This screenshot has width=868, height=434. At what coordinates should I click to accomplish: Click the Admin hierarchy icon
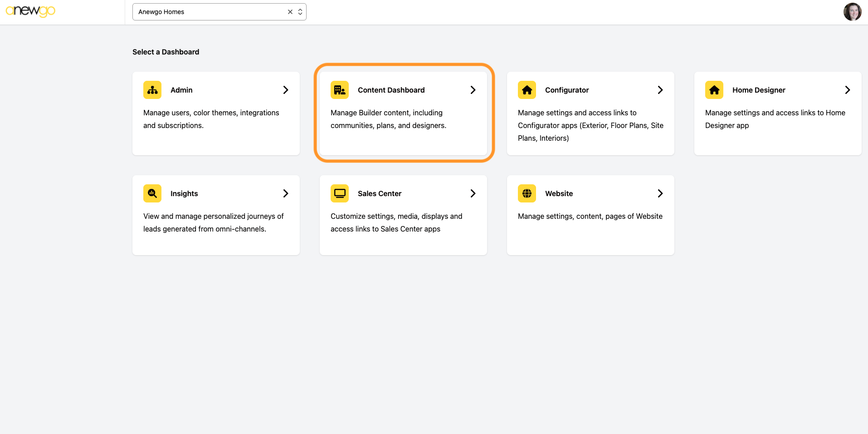click(152, 90)
